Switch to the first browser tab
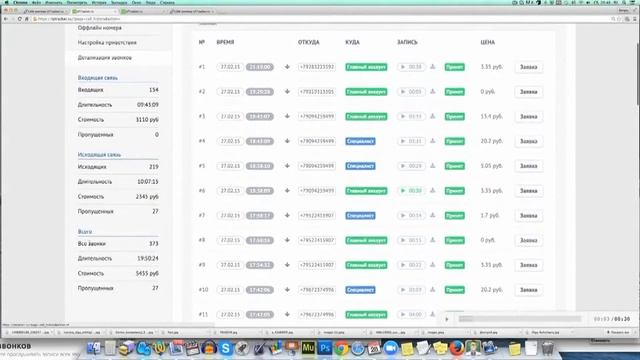Viewport: 640px width, 360px height. pos(45,11)
